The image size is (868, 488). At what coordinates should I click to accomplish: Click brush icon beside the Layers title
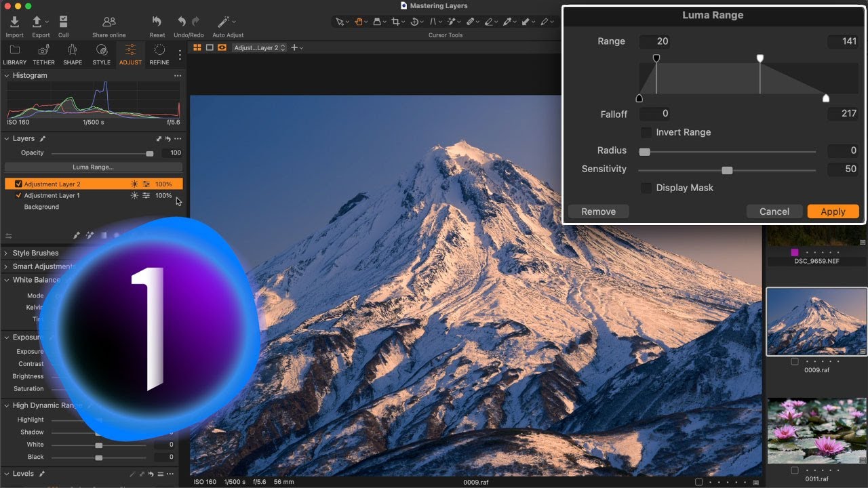pyautogui.click(x=43, y=139)
